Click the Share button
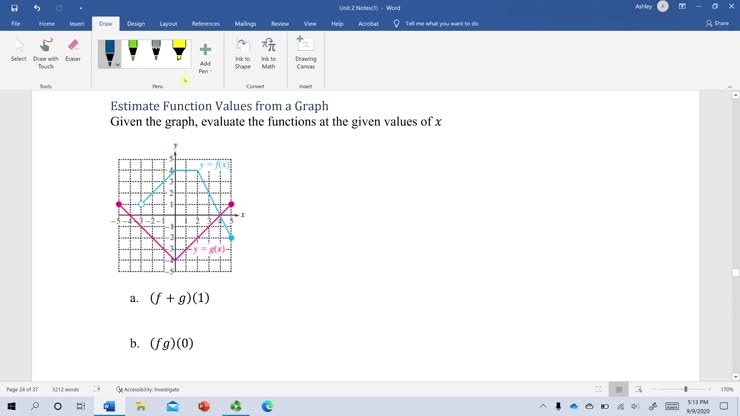Viewport: 740px width, 416px height. coord(717,23)
